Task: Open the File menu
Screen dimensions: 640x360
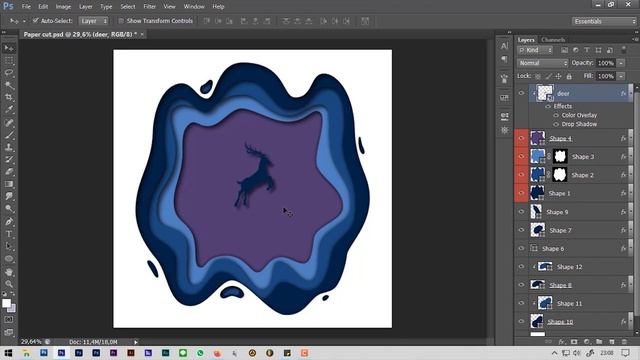Action: coord(26,7)
